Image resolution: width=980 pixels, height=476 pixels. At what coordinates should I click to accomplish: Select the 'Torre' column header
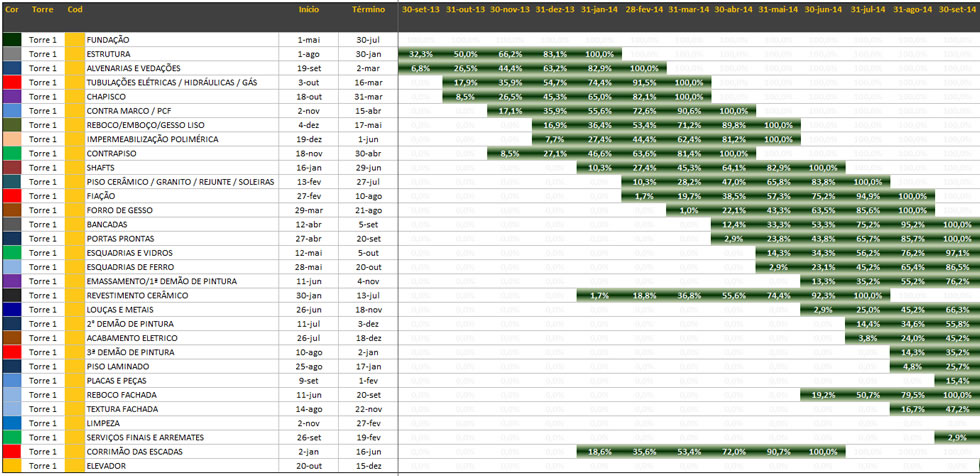(42, 9)
